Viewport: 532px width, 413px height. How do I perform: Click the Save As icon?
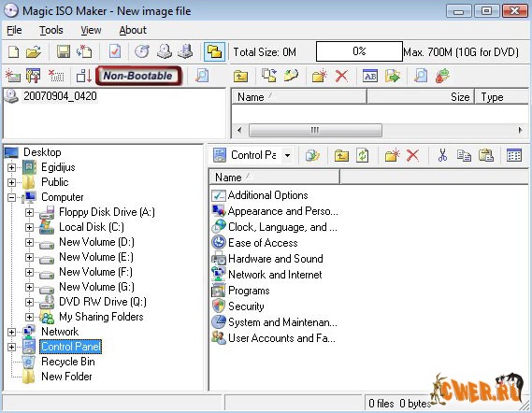click(x=84, y=51)
